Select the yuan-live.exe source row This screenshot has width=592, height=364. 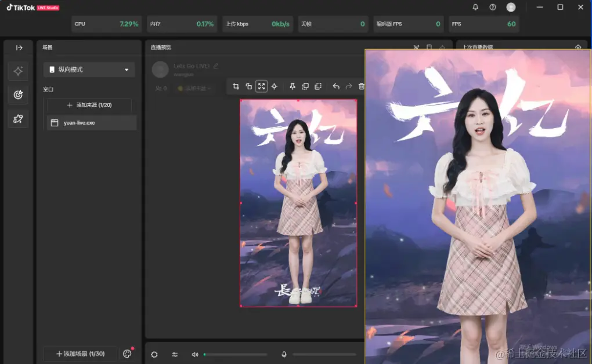click(91, 123)
